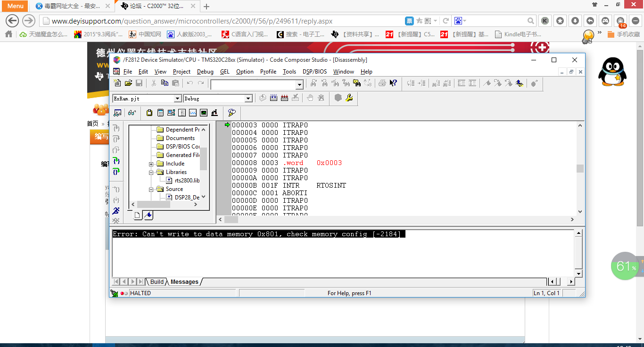Click the Print icon in CCS toolbar
644x347 pixels.
click(382, 83)
